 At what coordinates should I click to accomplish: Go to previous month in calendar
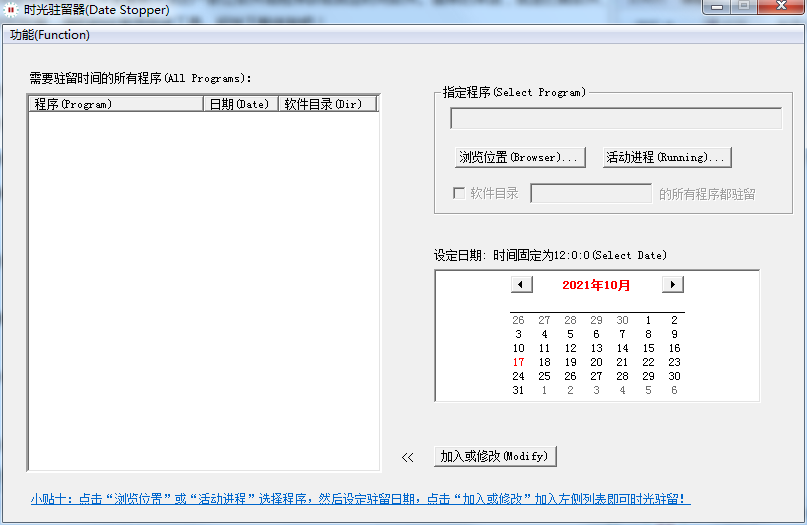coord(521,285)
